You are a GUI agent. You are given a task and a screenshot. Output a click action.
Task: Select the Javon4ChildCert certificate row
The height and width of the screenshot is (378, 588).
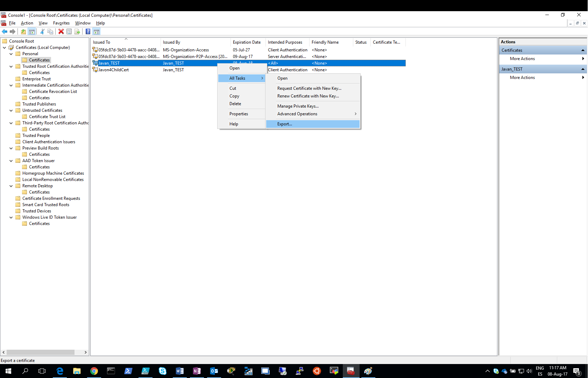coord(113,70)
